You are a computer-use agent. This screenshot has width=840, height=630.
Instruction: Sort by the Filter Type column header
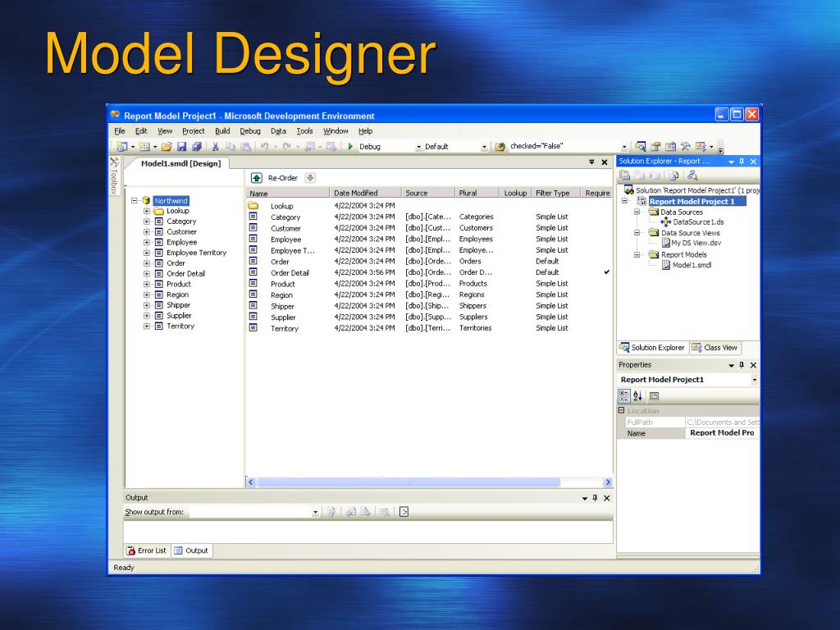click(x=556, y=193)
